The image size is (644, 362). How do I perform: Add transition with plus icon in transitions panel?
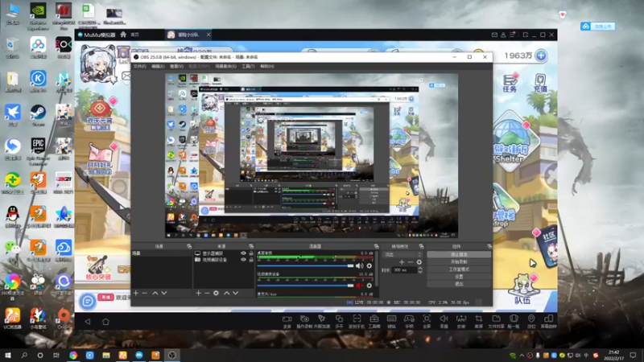[402, 262]
